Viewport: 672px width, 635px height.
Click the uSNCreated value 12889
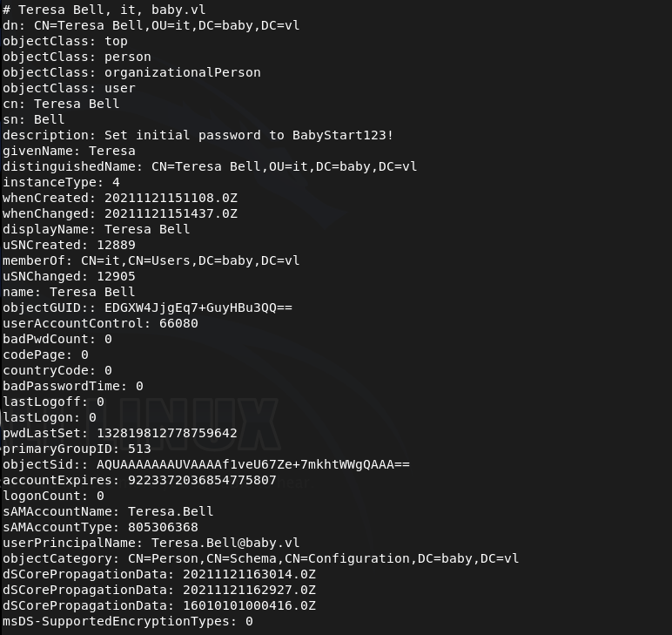pyautogui.click(x=116, y=245)
